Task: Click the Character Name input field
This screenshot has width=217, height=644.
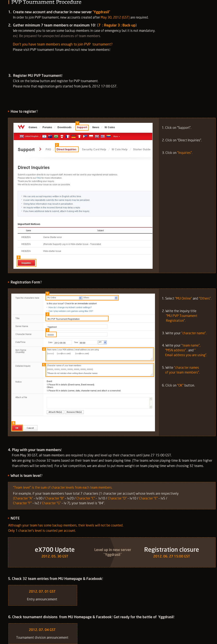Action: 77,335
